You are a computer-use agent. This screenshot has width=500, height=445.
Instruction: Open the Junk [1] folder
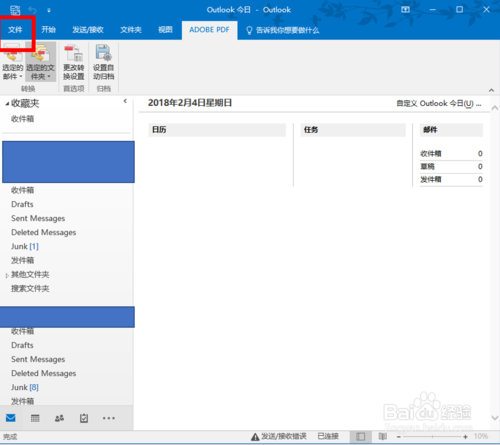pos(25,246)
